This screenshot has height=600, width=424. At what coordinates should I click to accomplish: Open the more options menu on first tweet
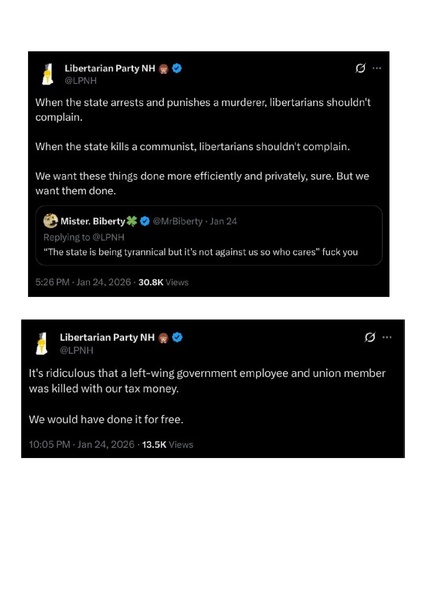tap(377, 68)
